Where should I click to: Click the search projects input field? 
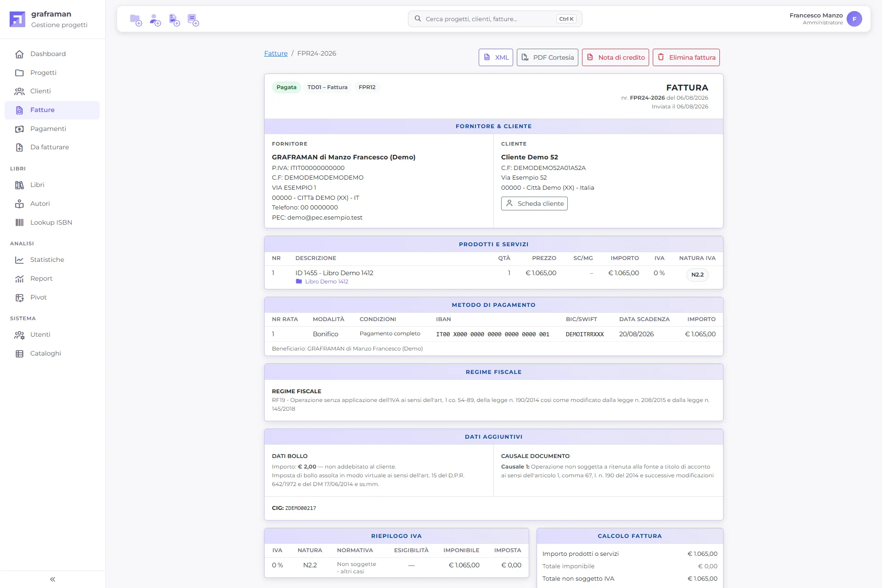(495, 19)
